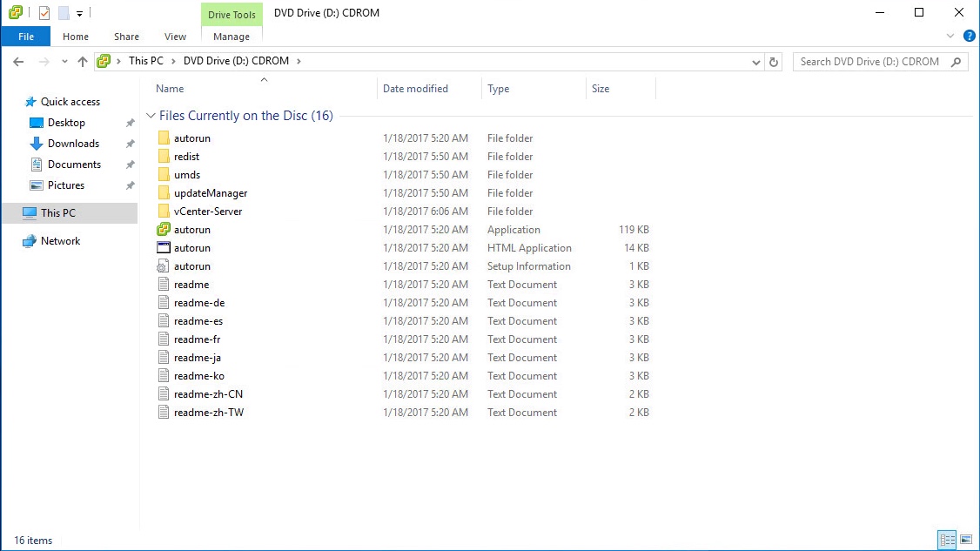Switch to the View ribbon tab
Viewport: 980px width, 551px height.
coord(175,37)
